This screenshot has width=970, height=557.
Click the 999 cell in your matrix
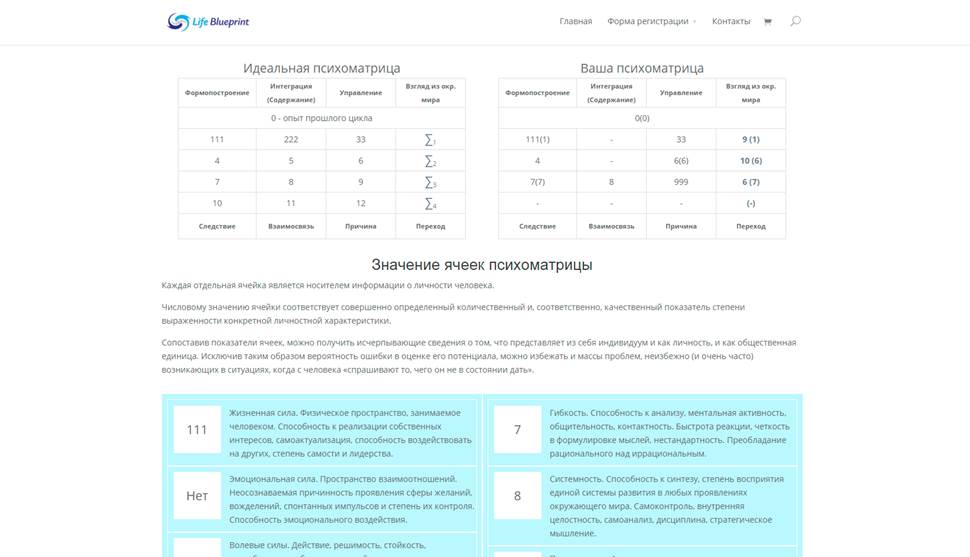pos(681,182)
